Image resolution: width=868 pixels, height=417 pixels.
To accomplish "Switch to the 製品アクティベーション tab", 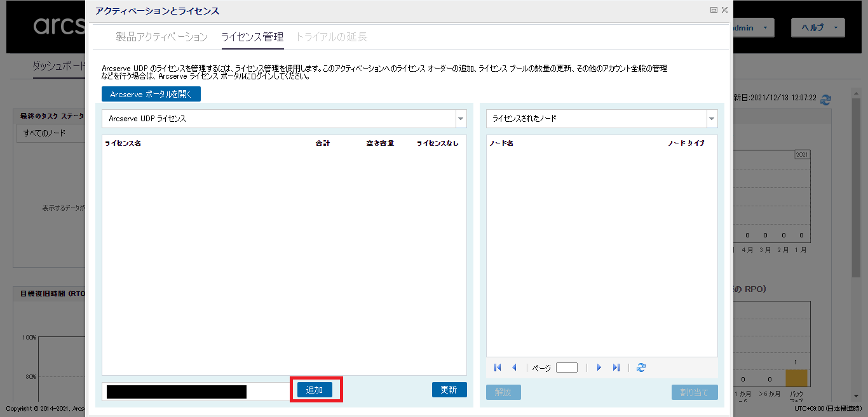I will [161, 37].
